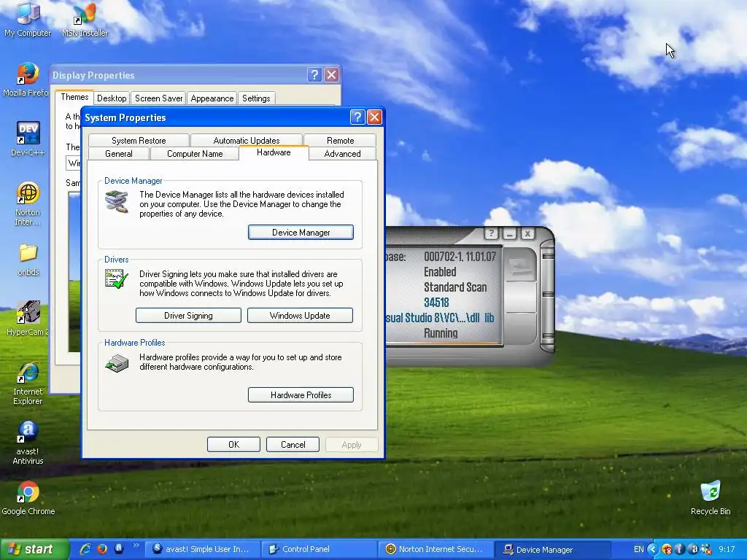Click the Hardware Profiles section icon

(117, 363)
